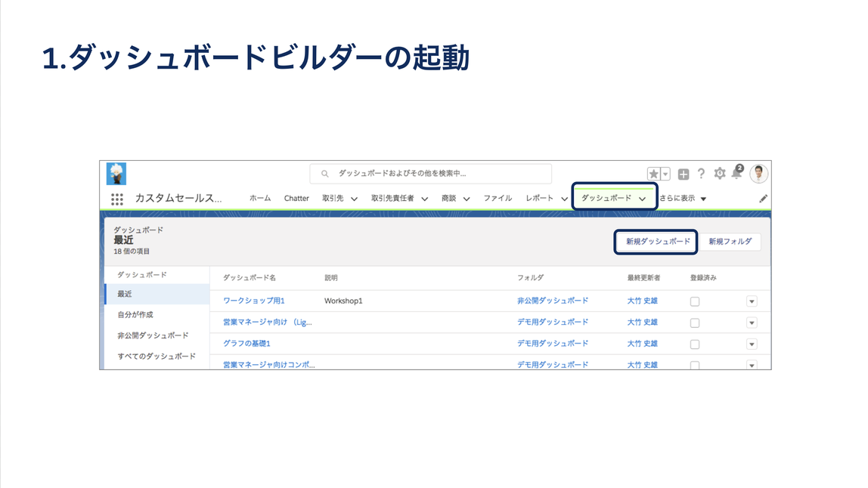
Task: Click the app logo in the header
Action: point(116,174)
